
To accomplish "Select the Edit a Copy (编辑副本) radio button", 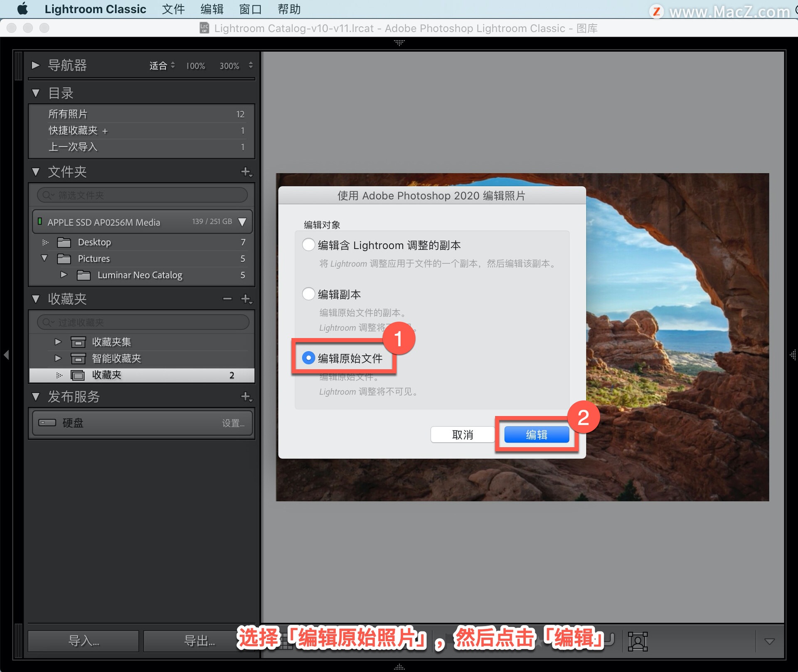I will coord(308,294).
